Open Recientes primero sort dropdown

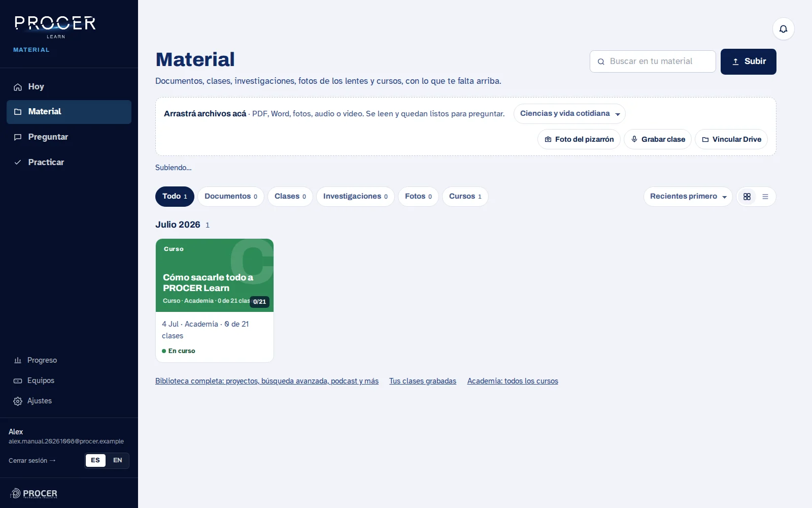[x=688, y=197]
